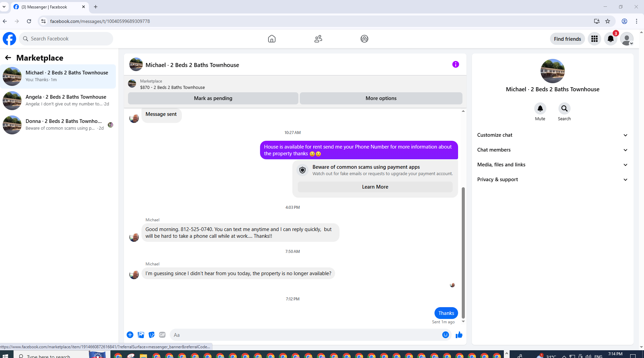Open the Facebook Home feed icon
Image resolution: width=644 pixels, height=358 pixels.
(x=272, y=39)
